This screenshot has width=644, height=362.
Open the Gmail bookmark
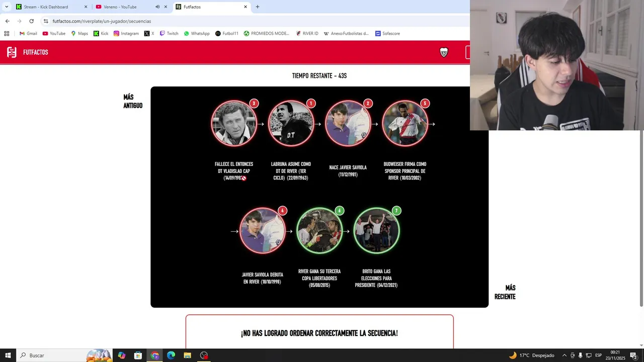click(28, 34)
